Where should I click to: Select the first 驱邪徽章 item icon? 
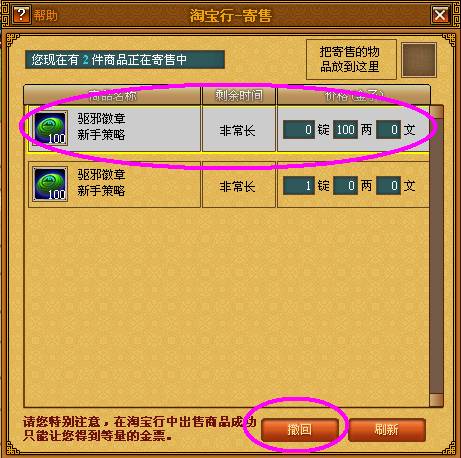click(50, 128)
